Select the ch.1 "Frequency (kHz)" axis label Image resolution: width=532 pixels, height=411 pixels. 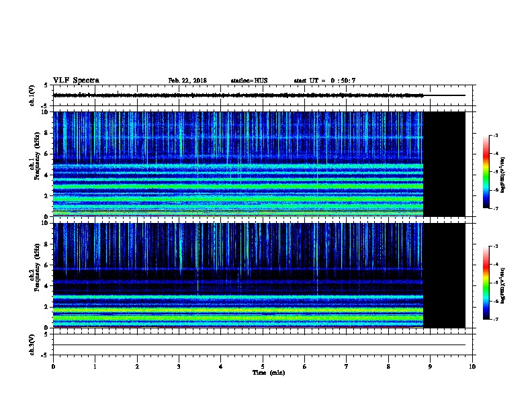tap(37, 156)
